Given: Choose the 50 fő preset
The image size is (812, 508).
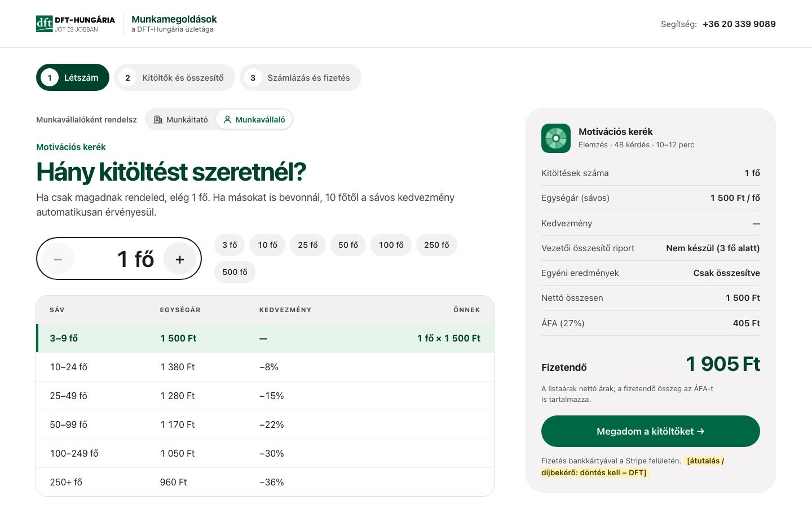Looking at the screenshot, I should coord(348,245).
